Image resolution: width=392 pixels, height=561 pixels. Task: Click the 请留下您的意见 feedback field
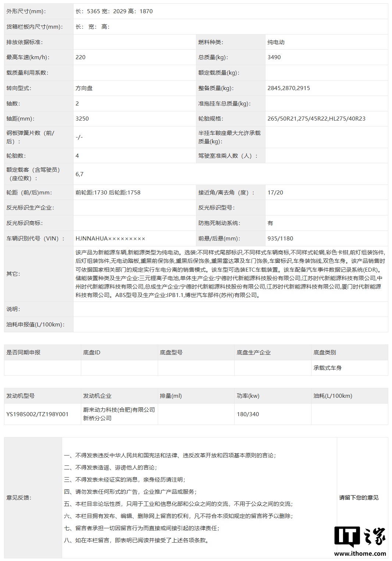click(x=359, y=497)
